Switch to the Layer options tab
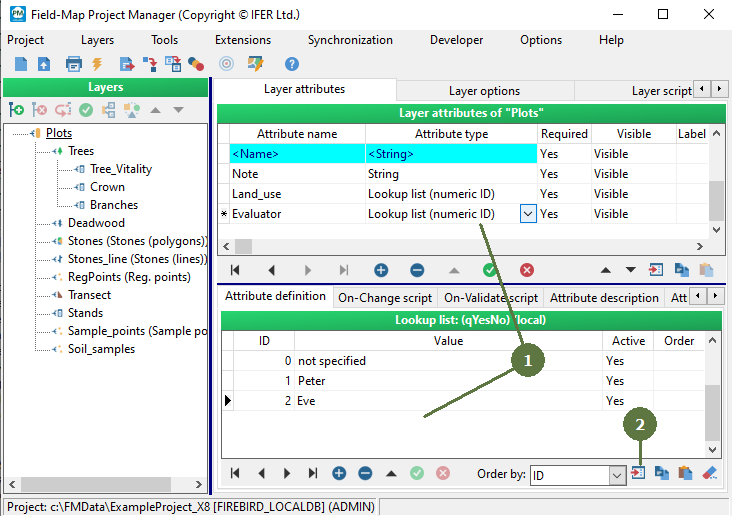732x516 pixels. point(484,90)
